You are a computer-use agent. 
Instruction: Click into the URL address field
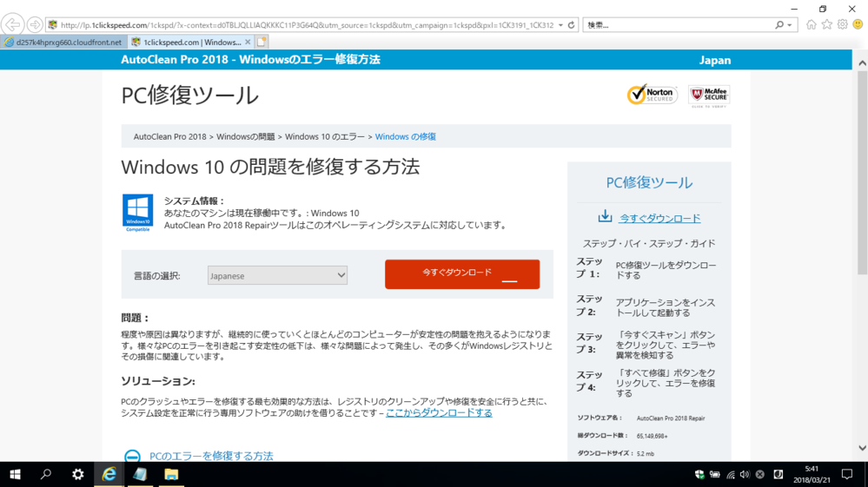coord(308,25)
